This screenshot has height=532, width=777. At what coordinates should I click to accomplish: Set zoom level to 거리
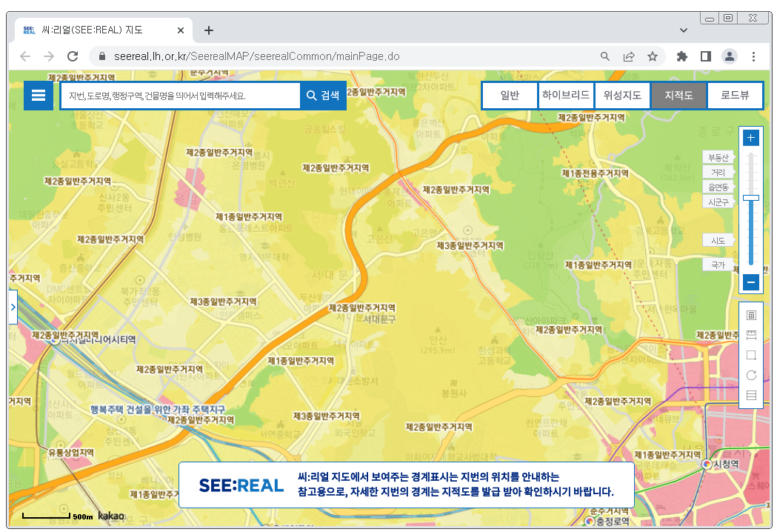[x=718, y=172]
